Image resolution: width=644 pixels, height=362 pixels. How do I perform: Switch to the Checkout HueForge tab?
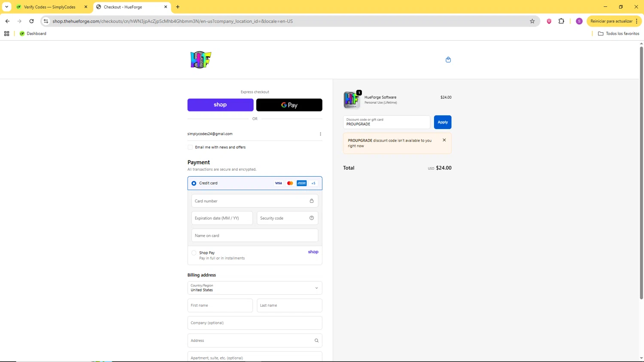click(132, 7)
